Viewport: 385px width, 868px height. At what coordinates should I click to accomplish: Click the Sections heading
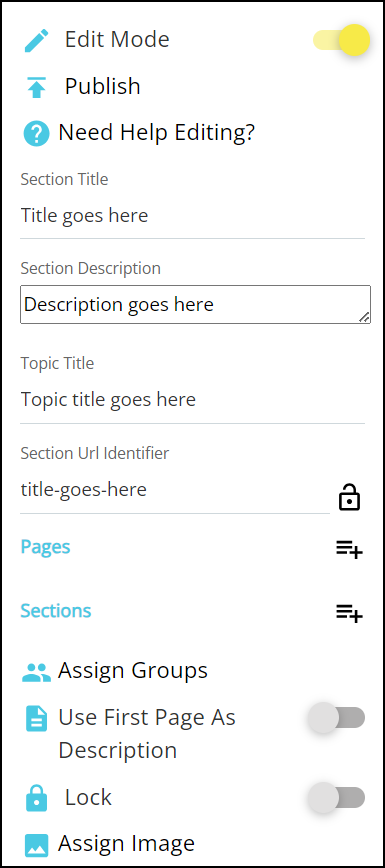(56, 611)
